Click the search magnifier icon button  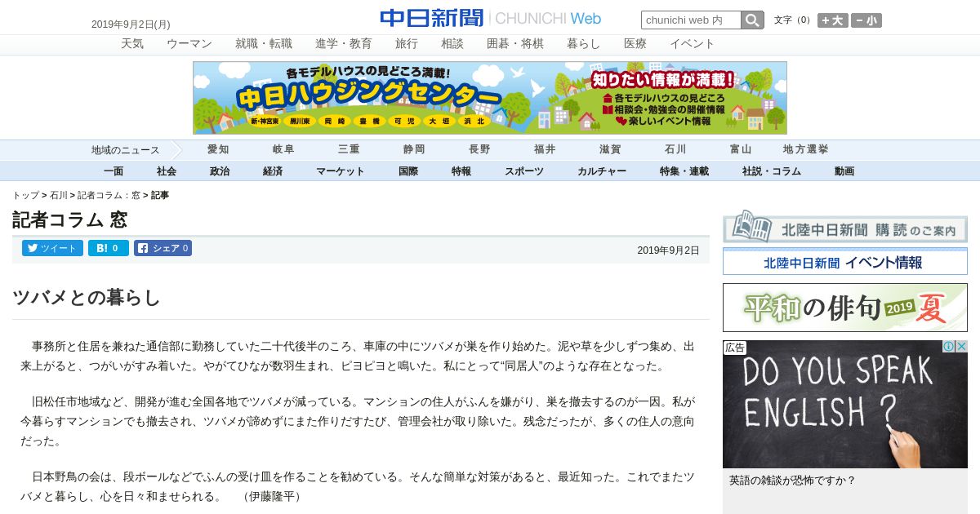(752, 20)
